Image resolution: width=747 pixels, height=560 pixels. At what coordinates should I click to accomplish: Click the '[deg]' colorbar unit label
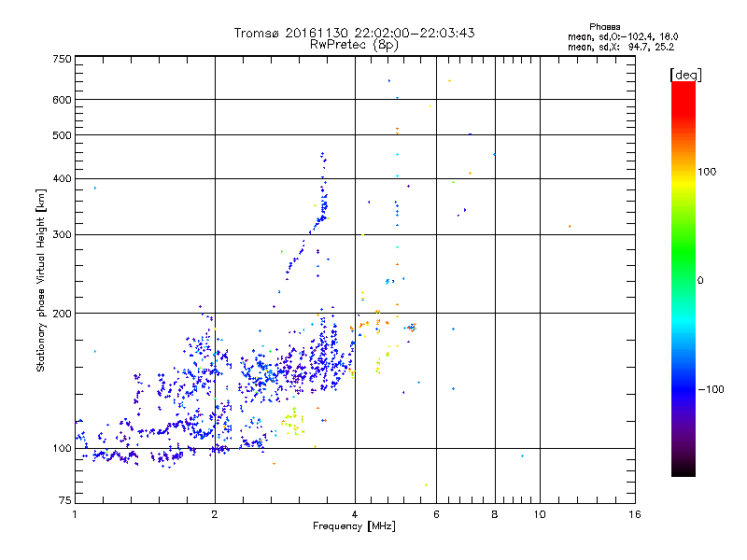tap(685, 75)
